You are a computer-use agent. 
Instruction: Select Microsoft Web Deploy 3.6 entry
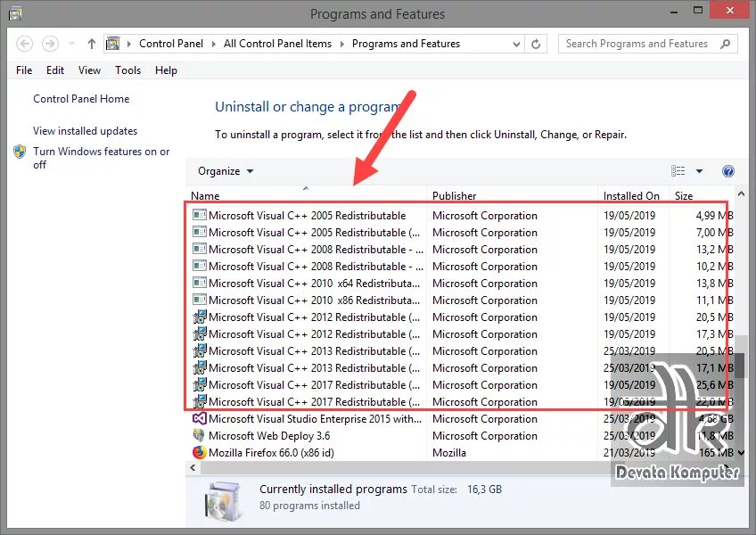(x=462, y=436)
